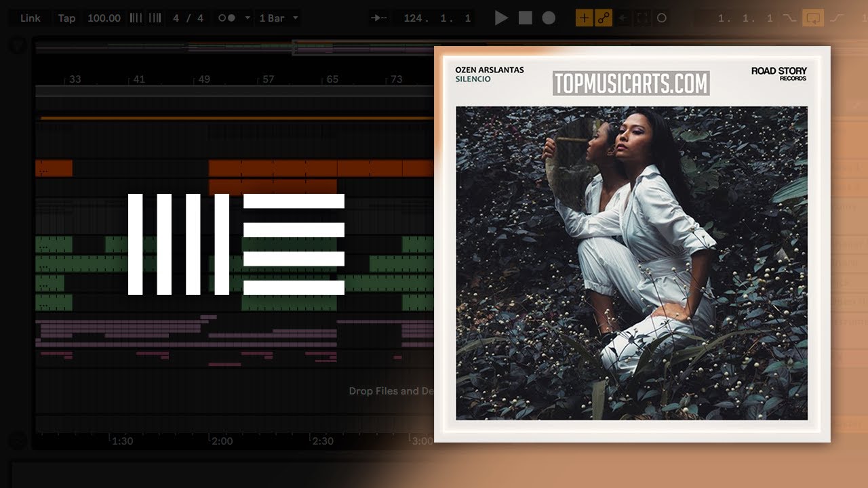Click the Capture MIDI icon

pos(642,18)
